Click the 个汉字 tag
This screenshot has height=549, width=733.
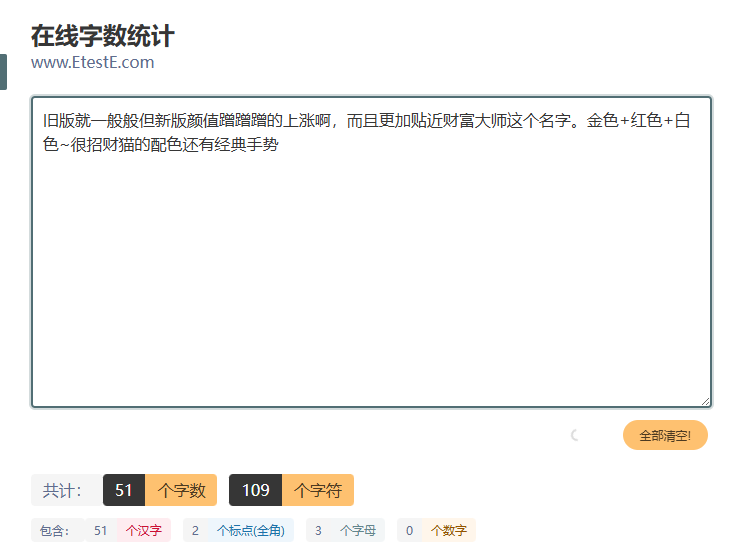pyautogui.click(x=144, y=530)
